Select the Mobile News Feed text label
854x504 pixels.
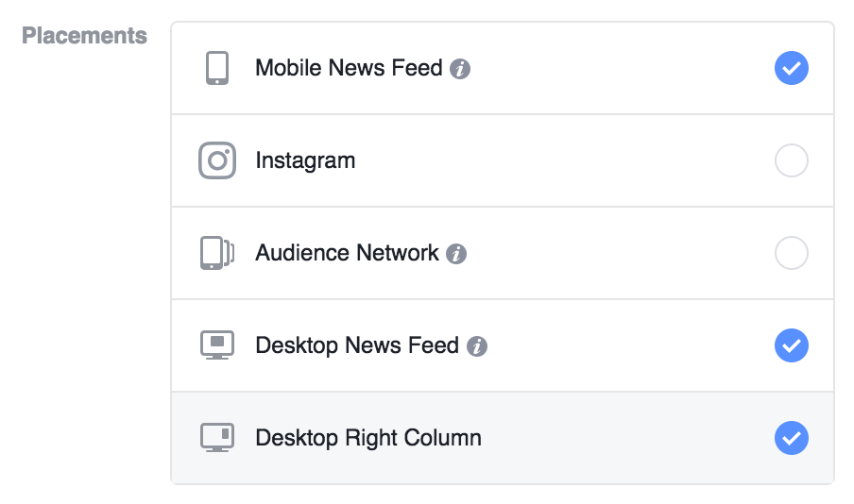(x=349, y=68)
